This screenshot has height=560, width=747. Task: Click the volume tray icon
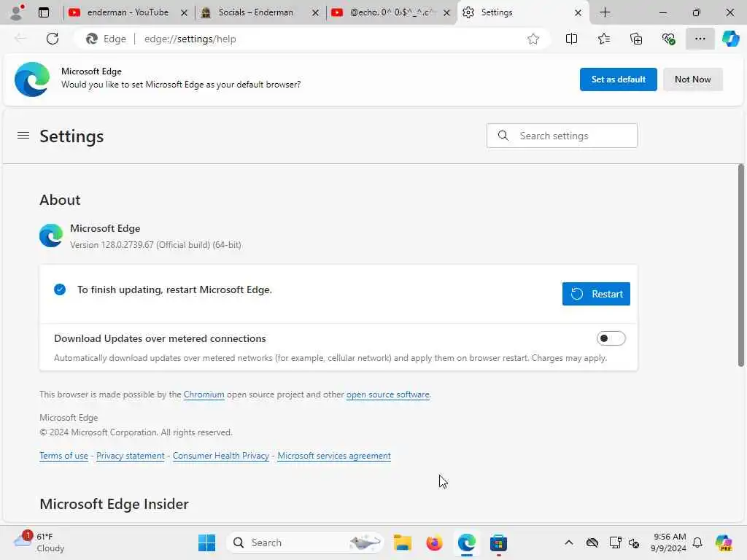634,542
